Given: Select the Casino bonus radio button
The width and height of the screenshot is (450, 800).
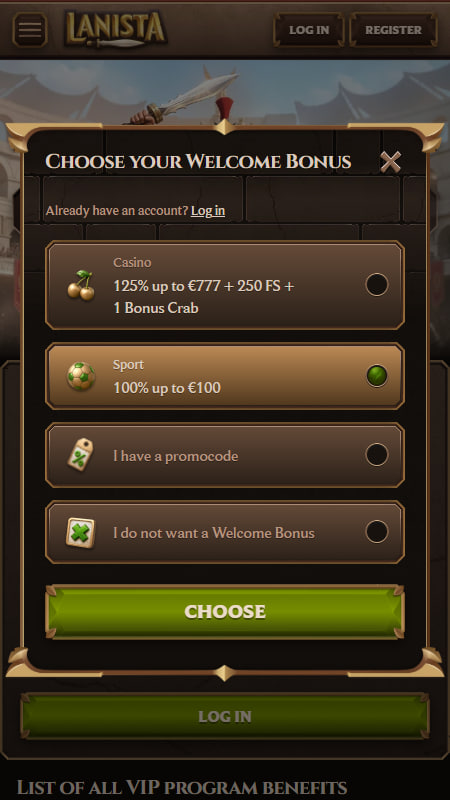Looking at the screenshot, I should click(x=377, y=285).
